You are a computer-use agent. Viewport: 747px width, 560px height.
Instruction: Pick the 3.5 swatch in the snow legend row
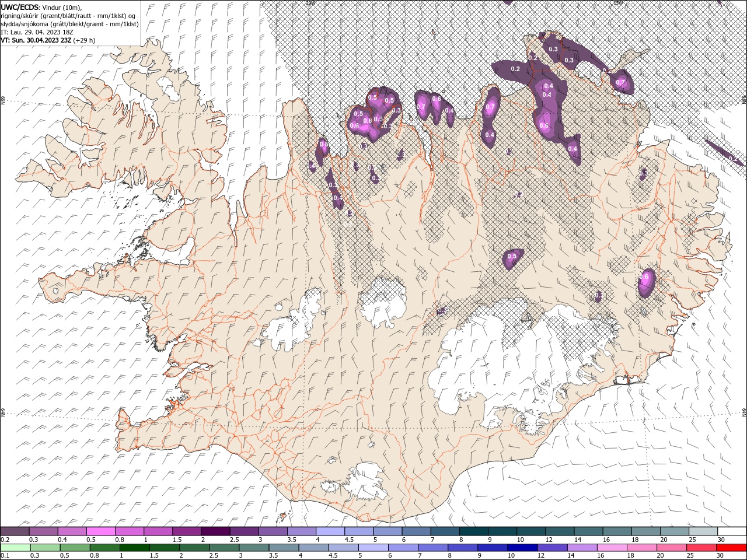click(301, 531)
